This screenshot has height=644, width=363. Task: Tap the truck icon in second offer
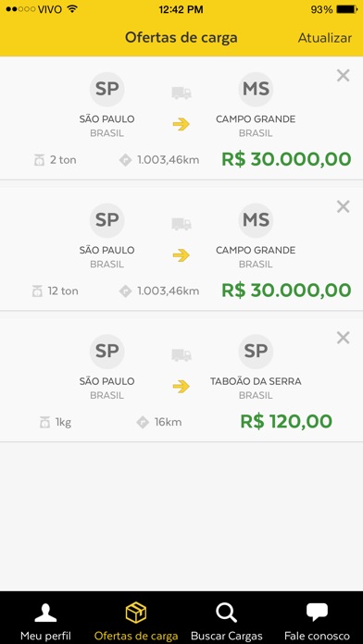(181, 224)
